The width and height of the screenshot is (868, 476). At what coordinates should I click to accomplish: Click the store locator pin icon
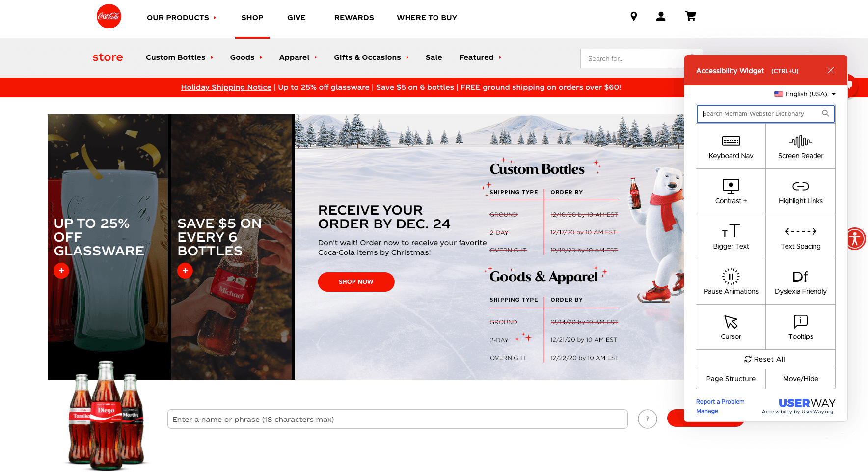point(634,17)
